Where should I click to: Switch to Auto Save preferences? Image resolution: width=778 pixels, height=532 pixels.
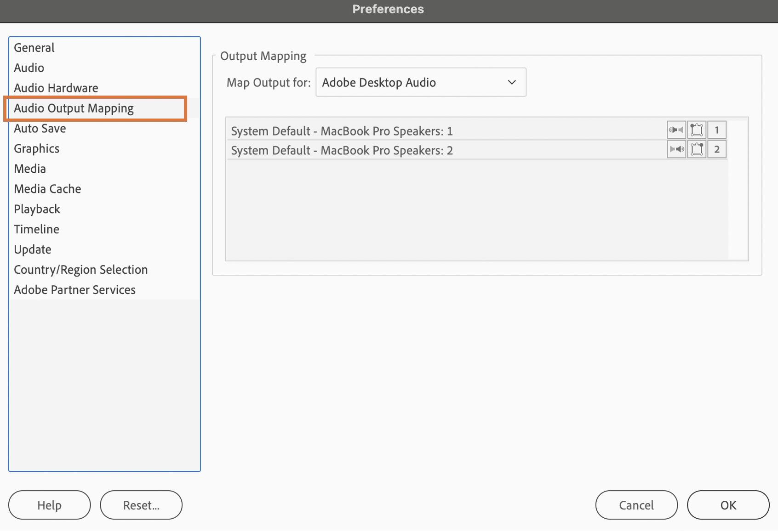[x=40, y=128]
